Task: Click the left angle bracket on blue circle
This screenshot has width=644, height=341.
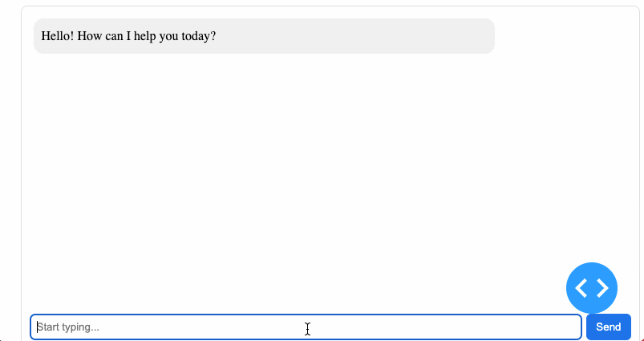Action: 581,287
